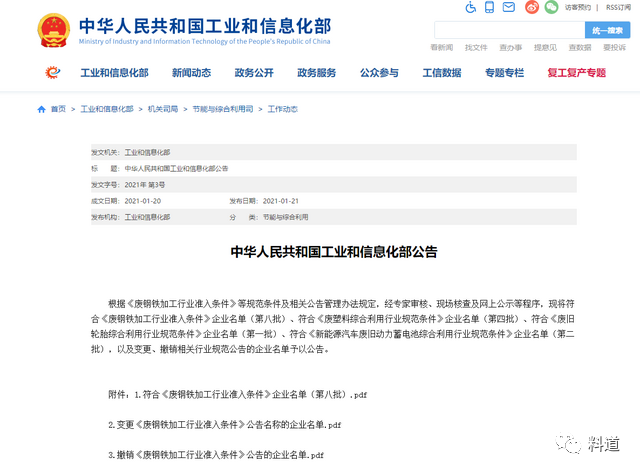The height and width of the screenshot is (472, 640).
Task: Click the email envelope icon
Action: 509,7
